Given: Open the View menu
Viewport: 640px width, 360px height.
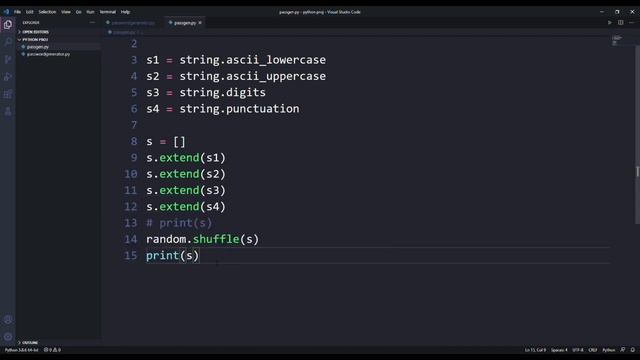Looking at the screenshot, I should pos(66,12).
